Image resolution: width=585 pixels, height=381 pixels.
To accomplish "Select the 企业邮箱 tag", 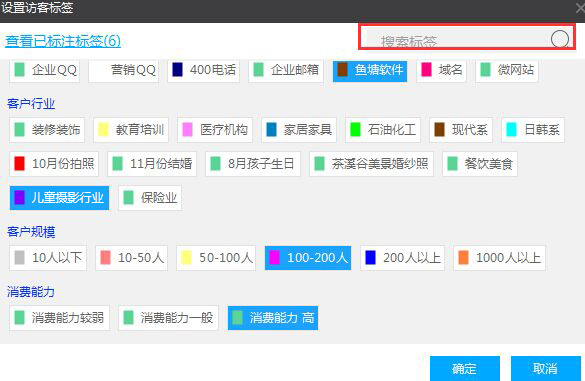I will [286, 70].
